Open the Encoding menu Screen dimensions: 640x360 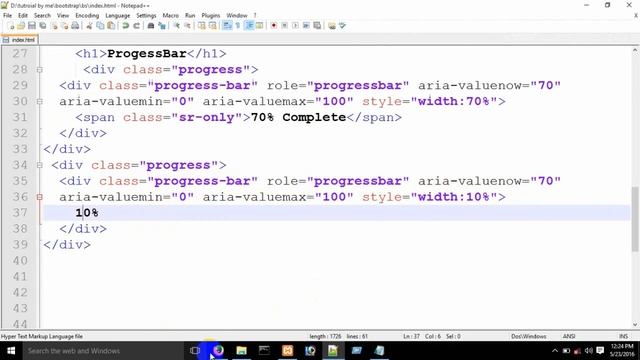click(87, 16)
